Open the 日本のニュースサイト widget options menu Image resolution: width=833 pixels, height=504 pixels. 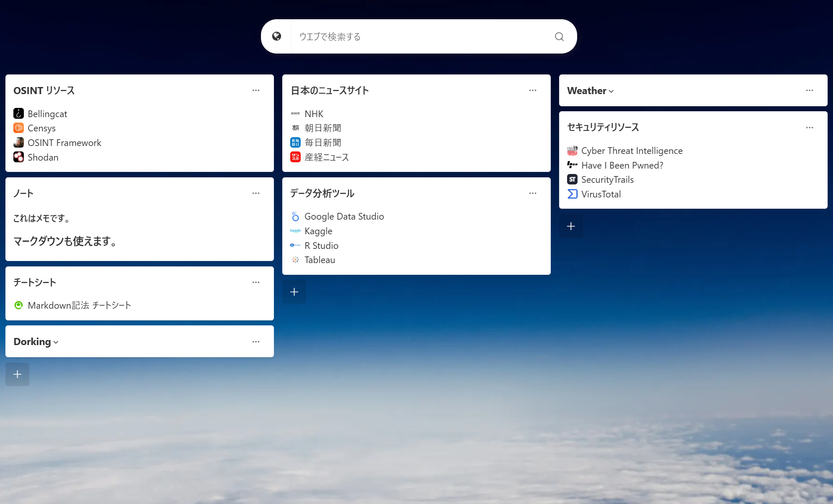tap(532, 90)
